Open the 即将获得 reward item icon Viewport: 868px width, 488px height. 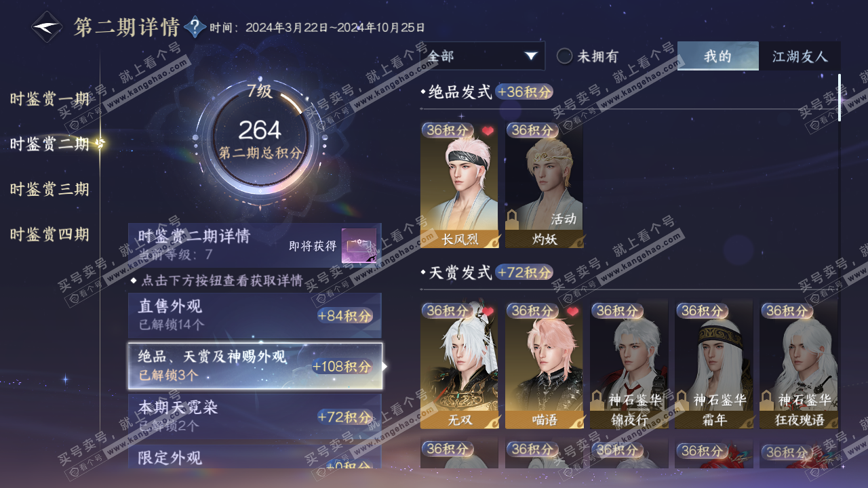(359, 245)
